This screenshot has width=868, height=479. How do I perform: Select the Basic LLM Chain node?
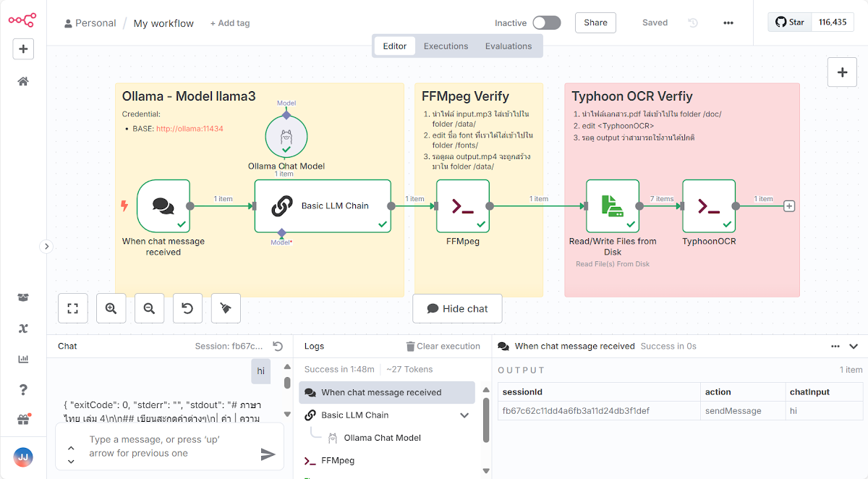point(323,206)
